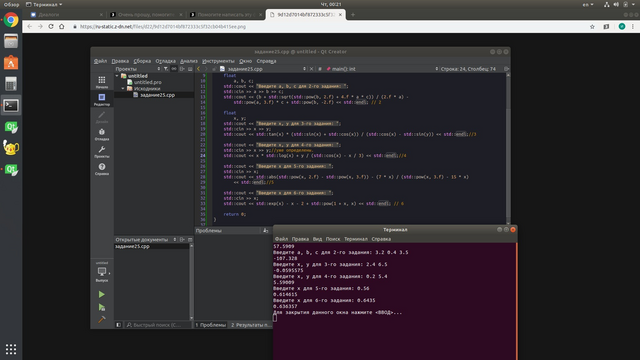Go back with the browser back arrow

point(29,27)
